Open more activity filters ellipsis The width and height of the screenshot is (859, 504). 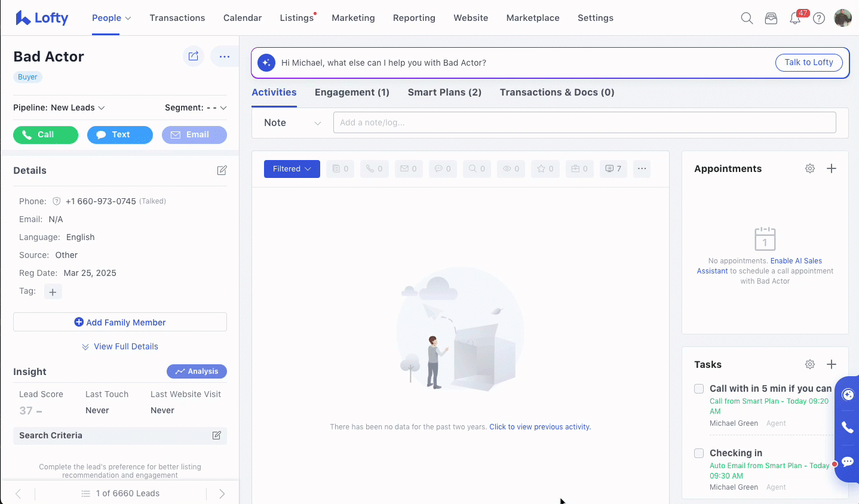[x=642, y=169]
